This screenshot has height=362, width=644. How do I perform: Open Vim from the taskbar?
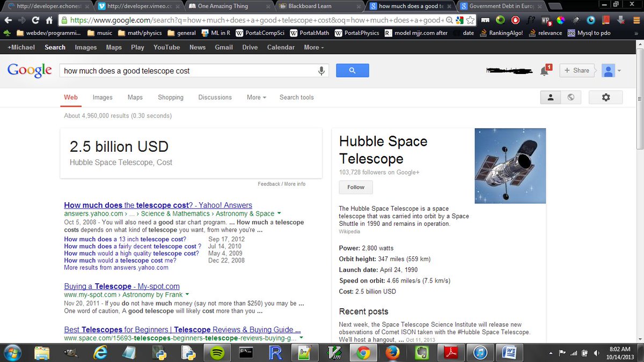(x=334, y=352)
